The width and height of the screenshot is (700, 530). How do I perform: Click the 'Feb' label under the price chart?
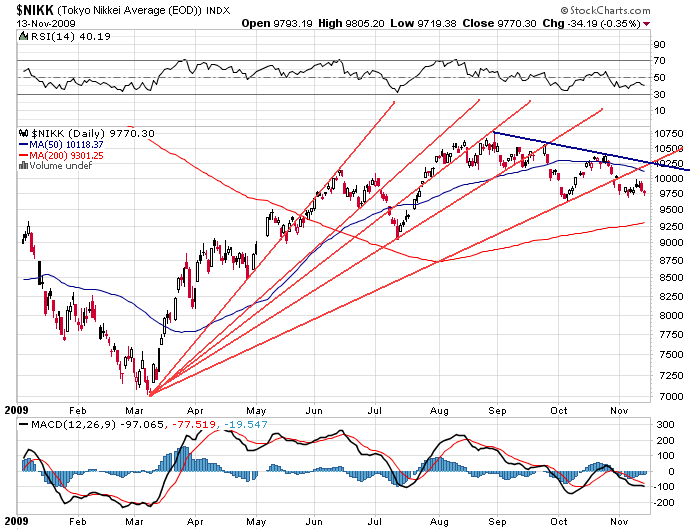coord(78,410)
